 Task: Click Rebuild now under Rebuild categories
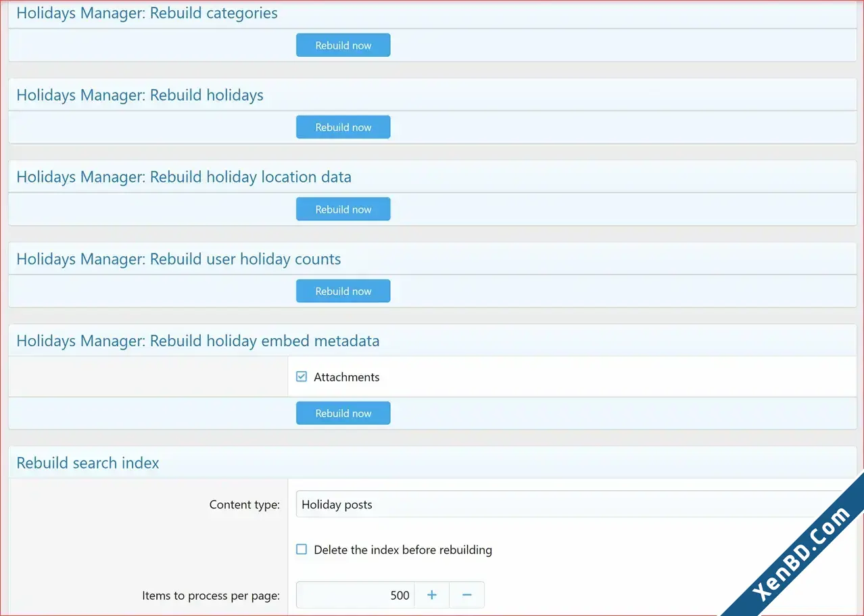pos(343,45)
